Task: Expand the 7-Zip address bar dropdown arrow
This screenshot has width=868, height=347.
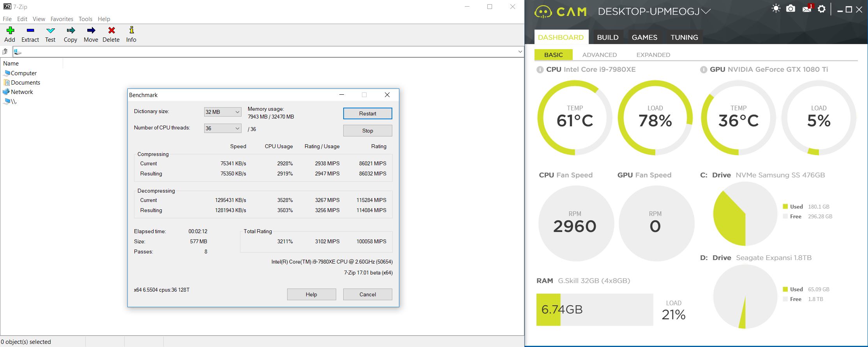Action: coord(520,51)
